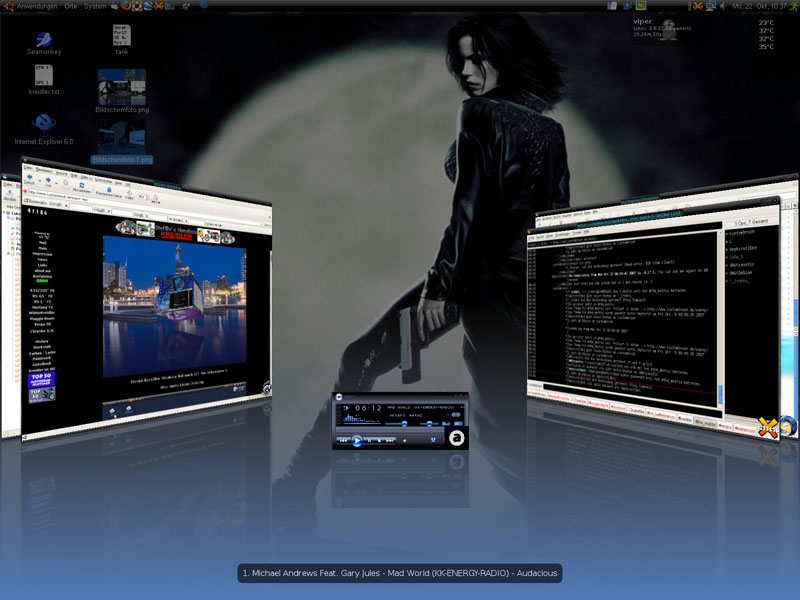Select the Bildschirmfoto-1.png thumbnail

click(122, 139)
